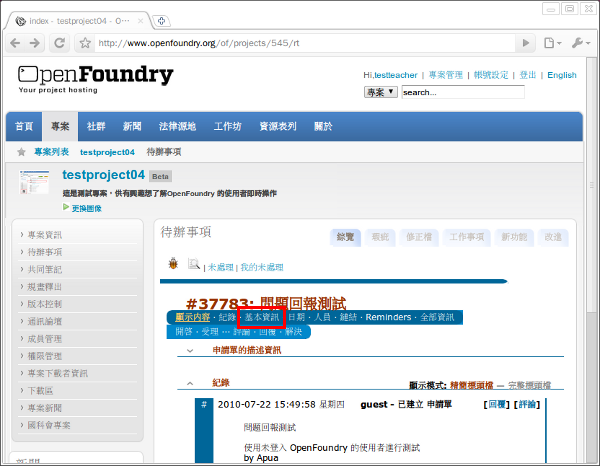This screenshot has width=600, height=466.
Task: Click 顯示內容 in ticket menu
Action: click(x=192, y=317)
